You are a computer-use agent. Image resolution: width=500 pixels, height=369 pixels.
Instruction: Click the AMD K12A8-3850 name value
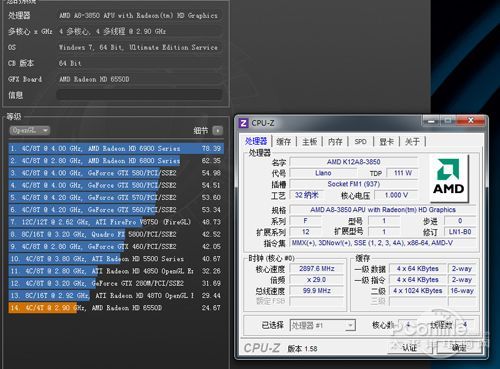click(353, 162)
